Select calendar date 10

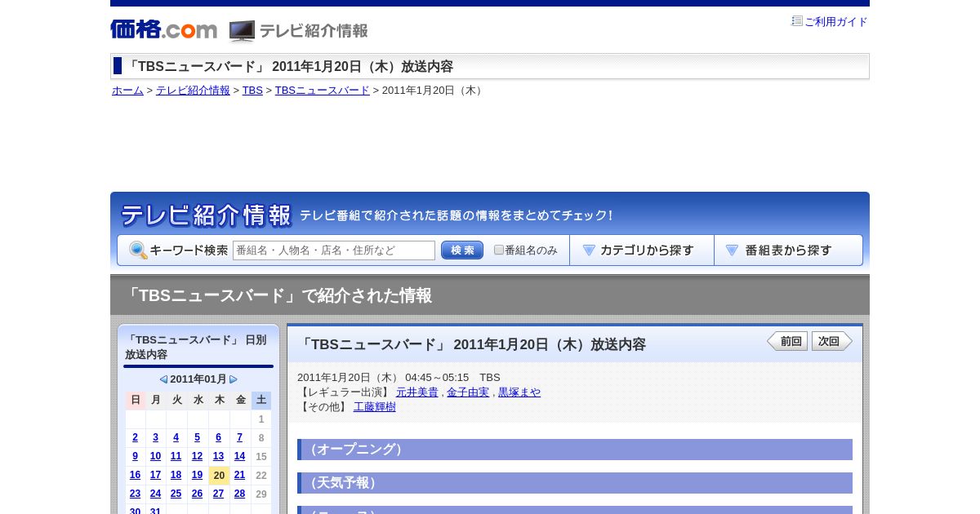coord(156,456)
